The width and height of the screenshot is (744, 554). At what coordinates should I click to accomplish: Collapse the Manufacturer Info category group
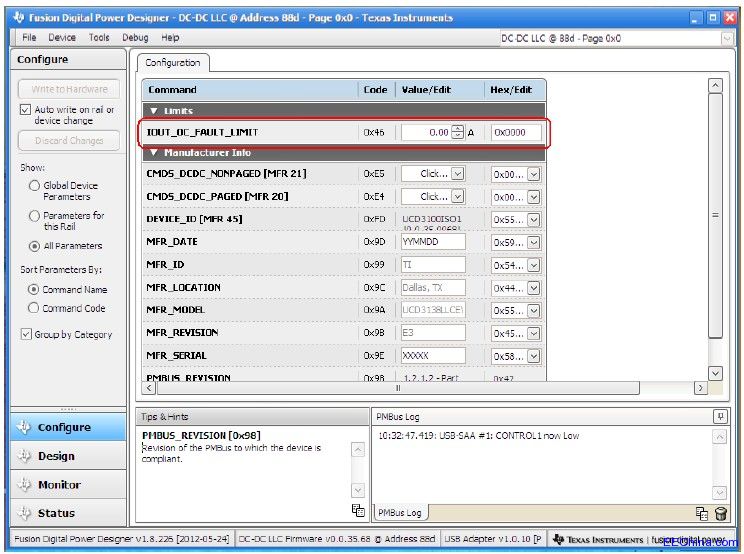click(154, 152)
